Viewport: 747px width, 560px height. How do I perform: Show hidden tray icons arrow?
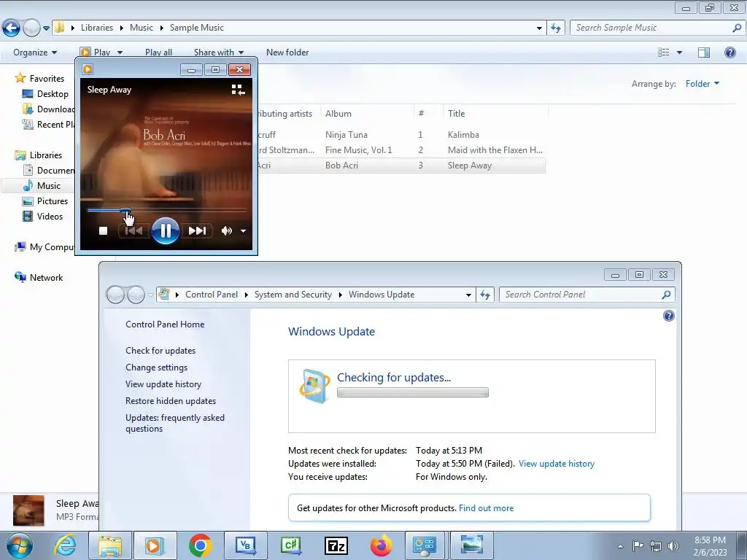click(x=620, y=546)
